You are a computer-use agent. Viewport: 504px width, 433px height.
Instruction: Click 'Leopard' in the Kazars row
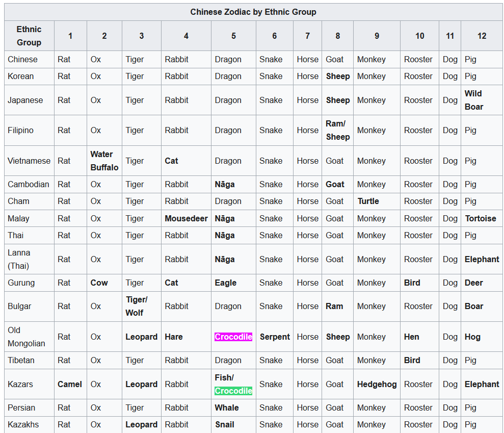142,384
